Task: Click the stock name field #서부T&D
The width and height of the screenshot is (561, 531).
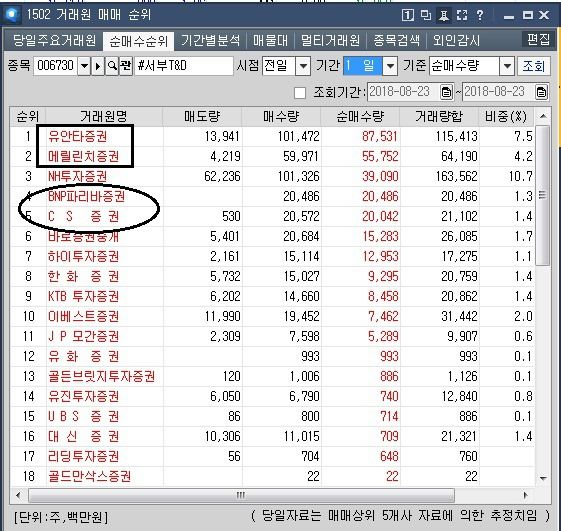Action: pyautogui.click(x=184, y=66)
